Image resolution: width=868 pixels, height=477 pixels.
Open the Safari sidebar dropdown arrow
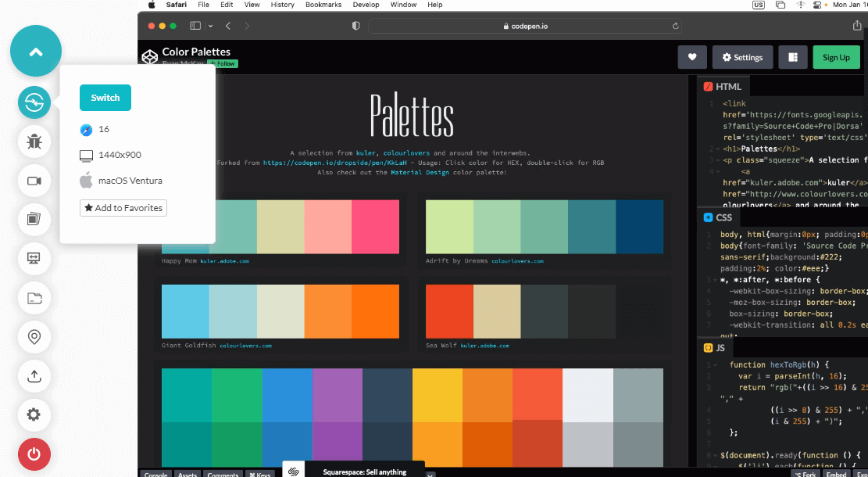(x=209, y=26)
